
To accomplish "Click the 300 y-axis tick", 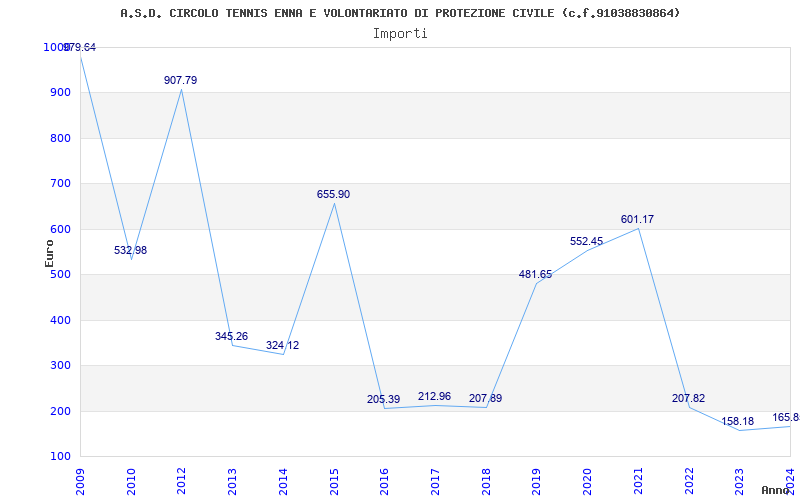I will [60, 366].
